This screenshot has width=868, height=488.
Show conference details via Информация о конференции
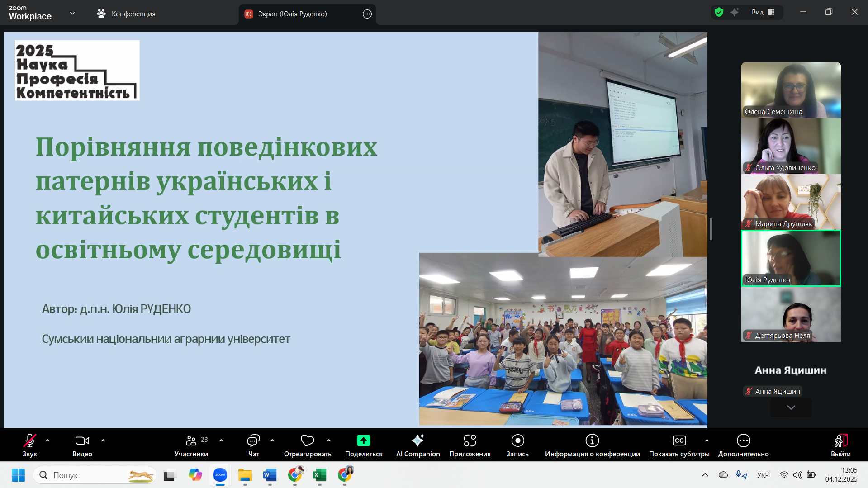click(x=592, y=445)
